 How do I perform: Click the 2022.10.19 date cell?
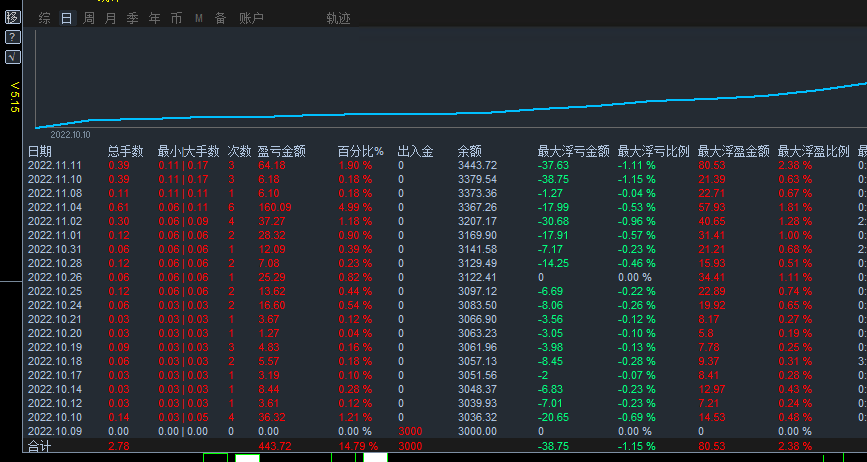pyautogui.click(x=55, y=347)
